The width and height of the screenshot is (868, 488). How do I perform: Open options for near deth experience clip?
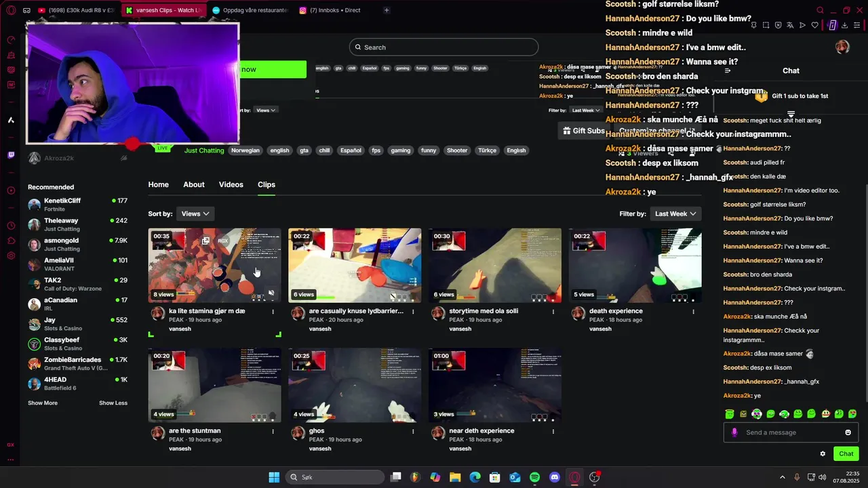tap(553, 431)
